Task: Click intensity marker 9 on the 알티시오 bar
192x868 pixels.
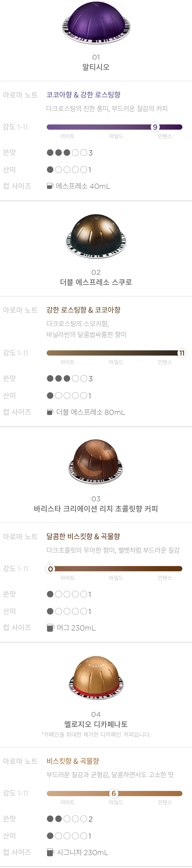Action: click(x=155, y=127)
